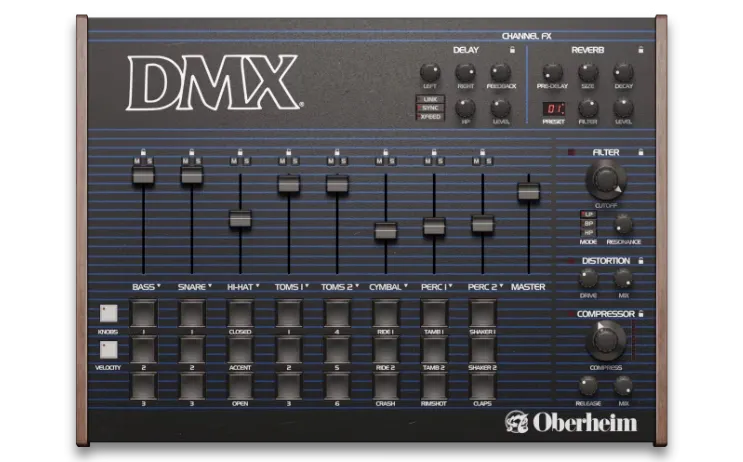Click the MASTER volume fader handle
The height and width of the screenshot is (462, 743).
528,192
